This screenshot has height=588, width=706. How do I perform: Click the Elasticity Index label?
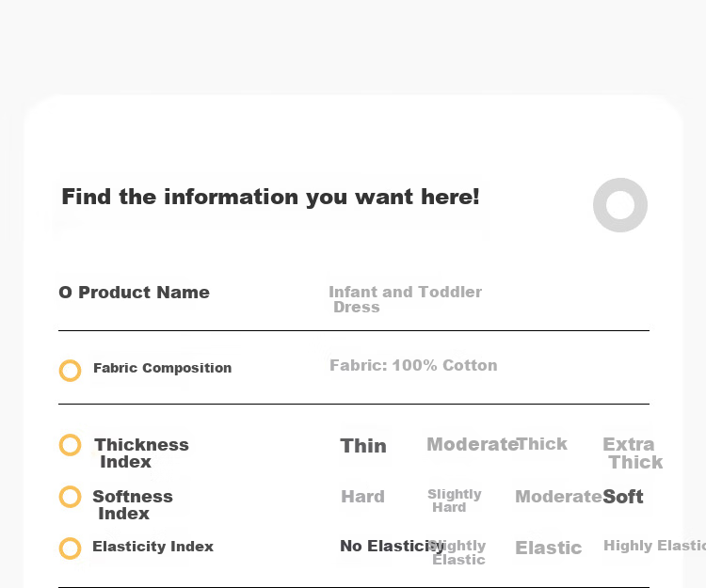click(x=153, y=547)
